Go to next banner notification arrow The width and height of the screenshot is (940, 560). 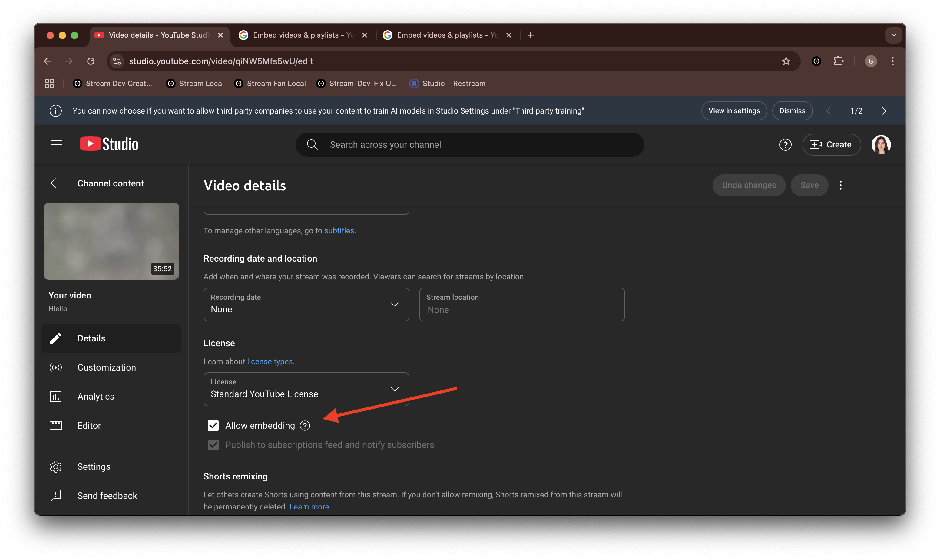(x=884, y=111)
